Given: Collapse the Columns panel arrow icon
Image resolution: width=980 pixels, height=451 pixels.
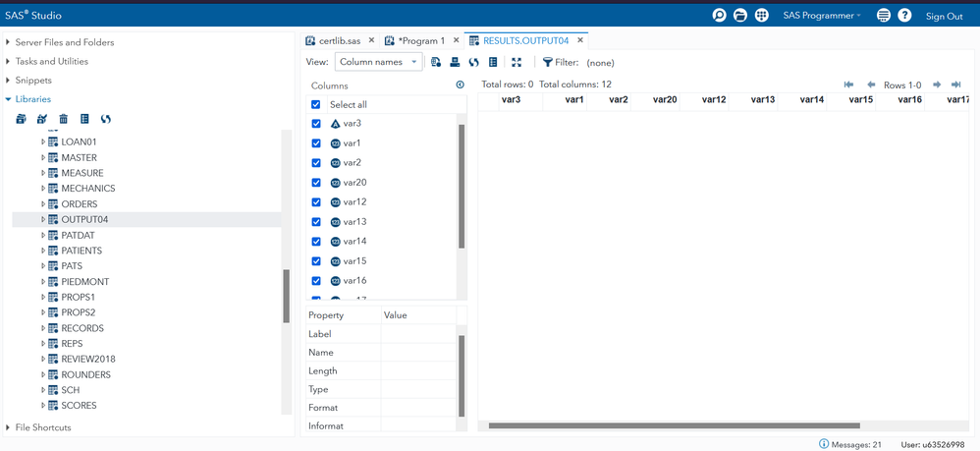Looking at the screenshot, I should point(460,85).
